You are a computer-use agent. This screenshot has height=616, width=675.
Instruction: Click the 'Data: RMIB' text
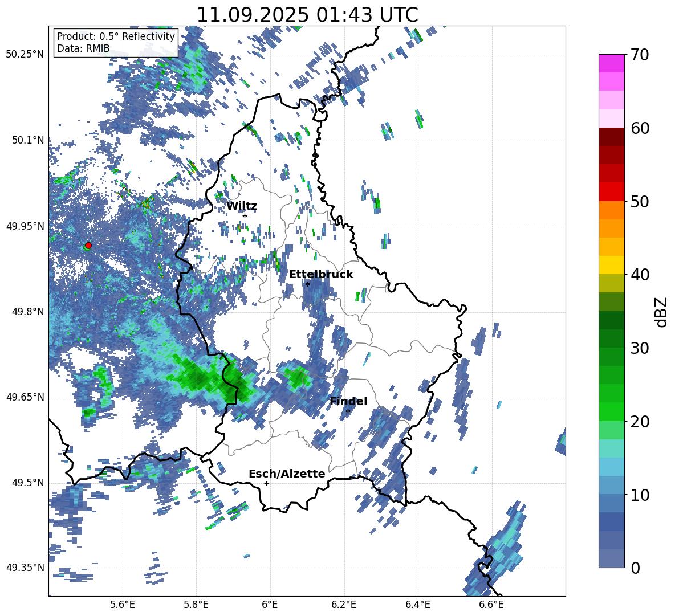coord(83,48)
